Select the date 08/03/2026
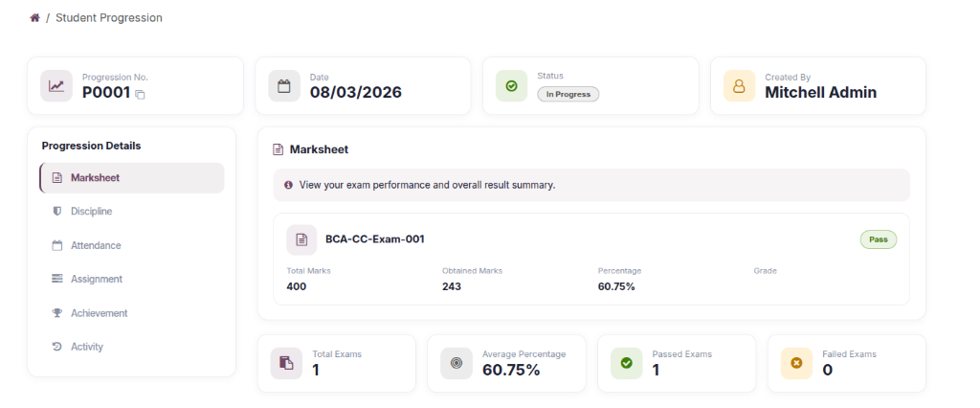 pyautogui.click(x=356, y=93)
